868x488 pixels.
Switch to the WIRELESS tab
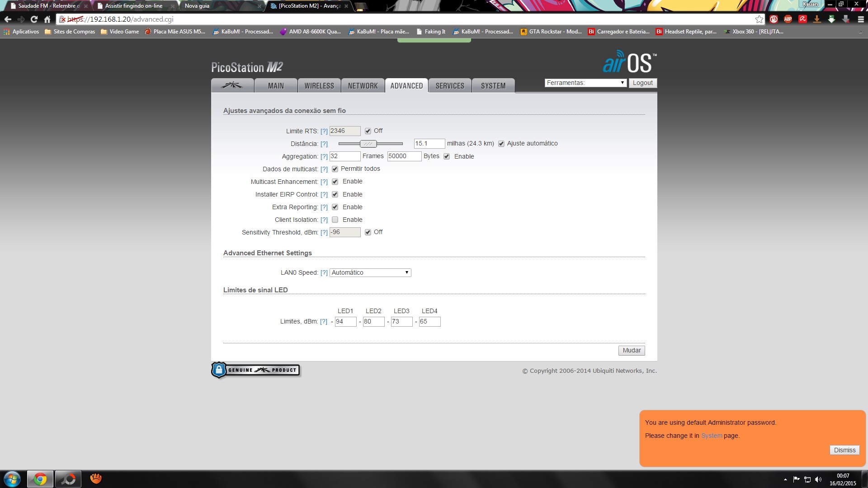[x=319, y=86]
